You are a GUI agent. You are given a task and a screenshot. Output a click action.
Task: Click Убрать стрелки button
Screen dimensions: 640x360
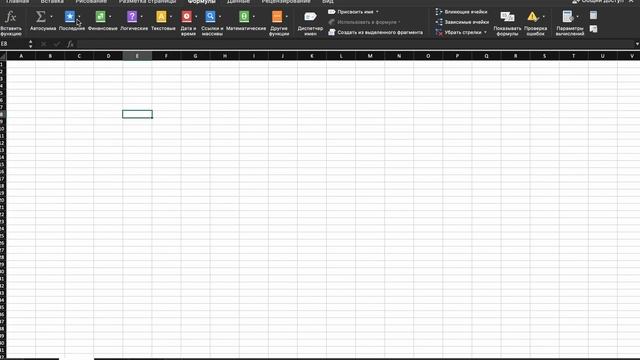[x=461, y=32]
